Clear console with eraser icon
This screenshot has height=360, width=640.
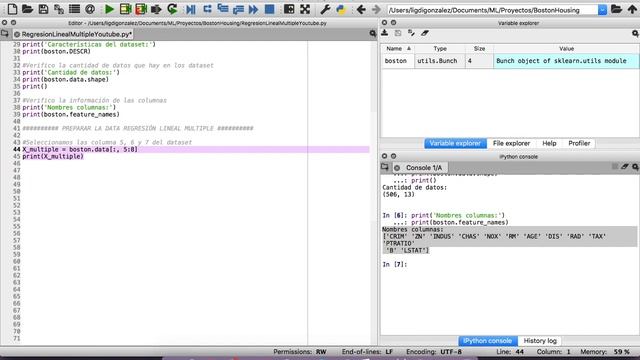coord(624,167)
